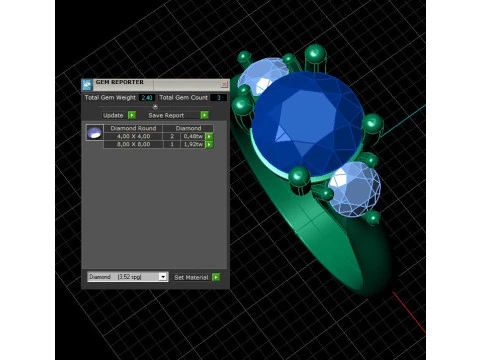Click the Total Gem Count value field
480x360 pixels.
tap(219, 98)
